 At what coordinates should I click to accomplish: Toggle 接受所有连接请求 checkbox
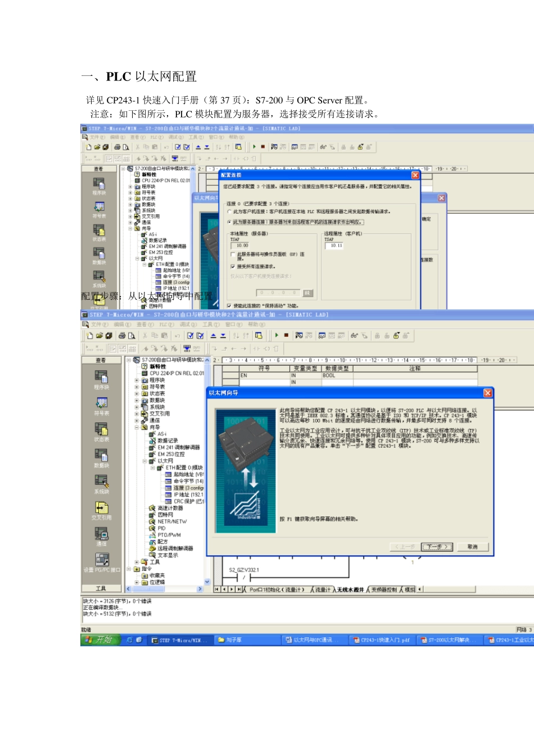click(233, 267)
